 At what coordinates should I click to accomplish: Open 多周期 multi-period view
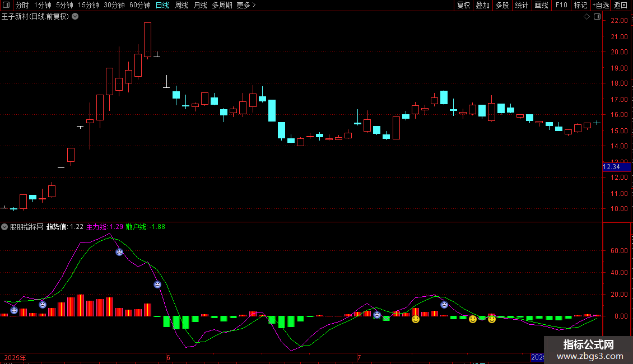point(222,5)
